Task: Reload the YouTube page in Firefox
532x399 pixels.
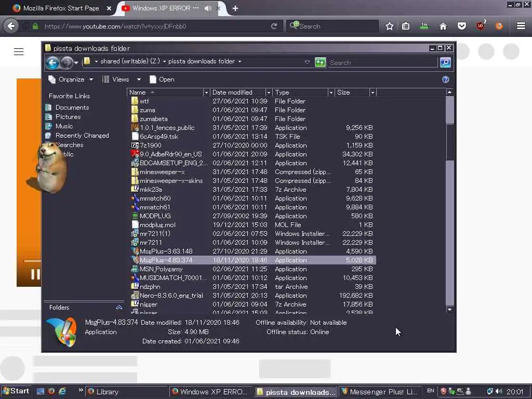Action: click(x=274, y=26)
